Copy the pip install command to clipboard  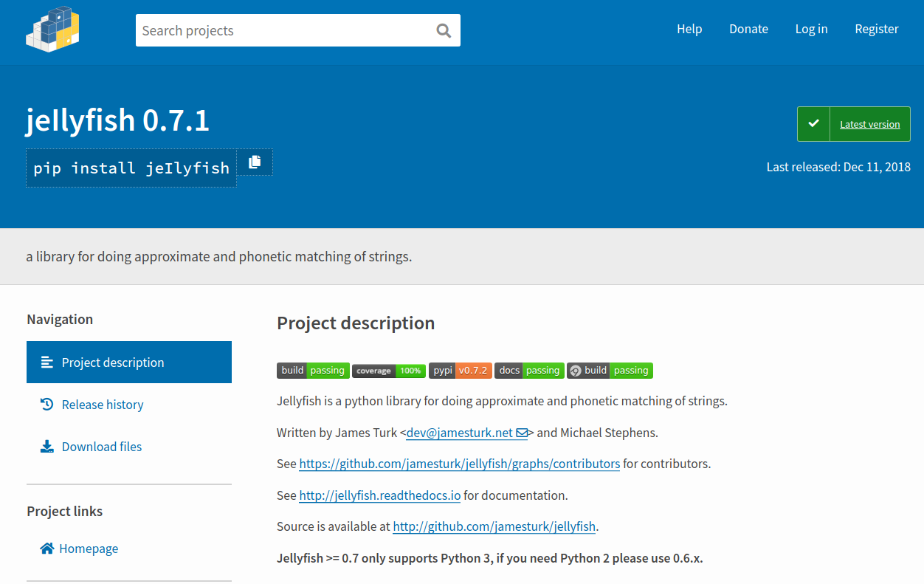pos(255,162)
